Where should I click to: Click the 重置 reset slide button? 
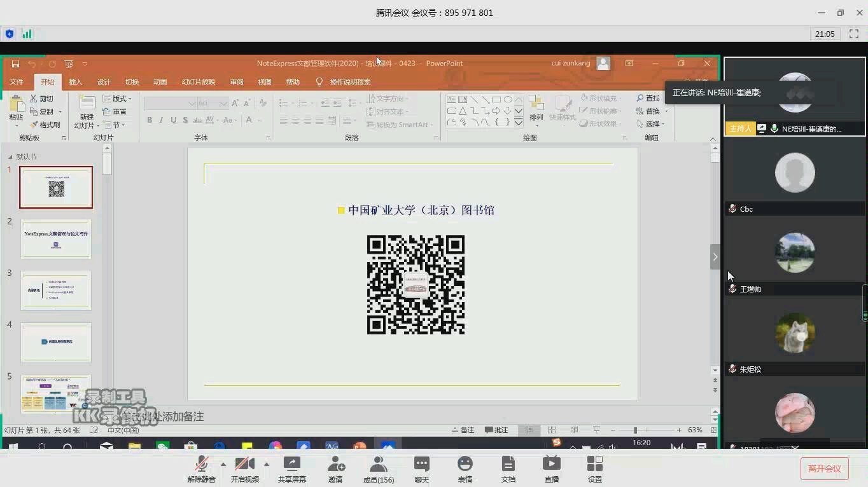point(115,111)
